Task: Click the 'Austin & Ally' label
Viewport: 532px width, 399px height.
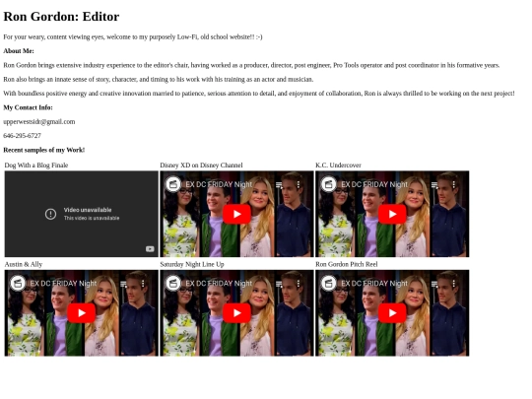Action: (x=24, y=264)
